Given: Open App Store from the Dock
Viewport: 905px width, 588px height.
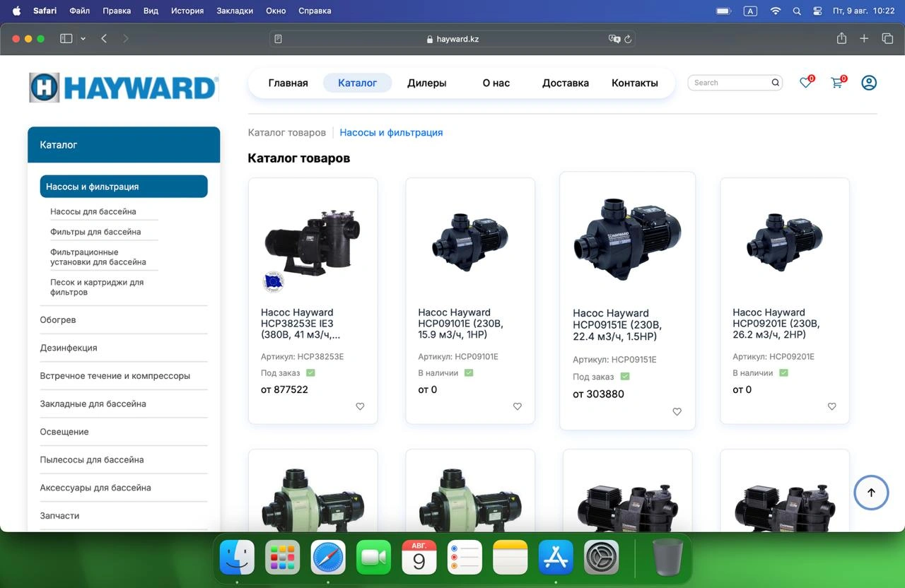Looking at the screenshot, I should tap(556, 558).
